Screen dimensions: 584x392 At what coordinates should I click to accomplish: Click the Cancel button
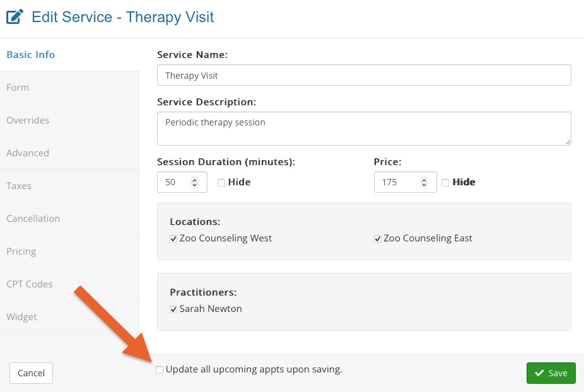point(32,373)
